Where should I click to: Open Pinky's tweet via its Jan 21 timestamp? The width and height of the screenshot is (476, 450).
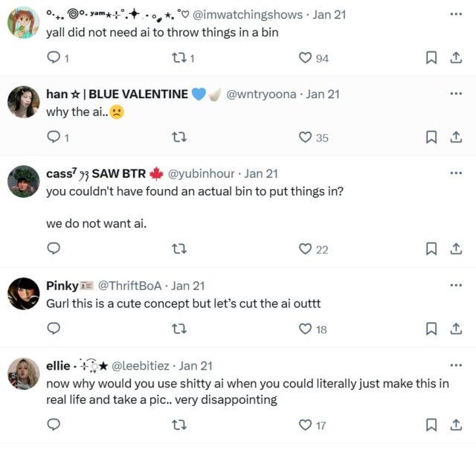(x=188, y=286)
